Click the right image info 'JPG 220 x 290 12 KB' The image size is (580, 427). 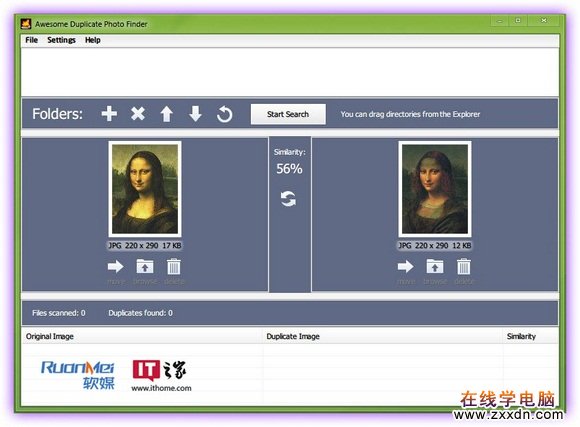[x=435, y=245]
